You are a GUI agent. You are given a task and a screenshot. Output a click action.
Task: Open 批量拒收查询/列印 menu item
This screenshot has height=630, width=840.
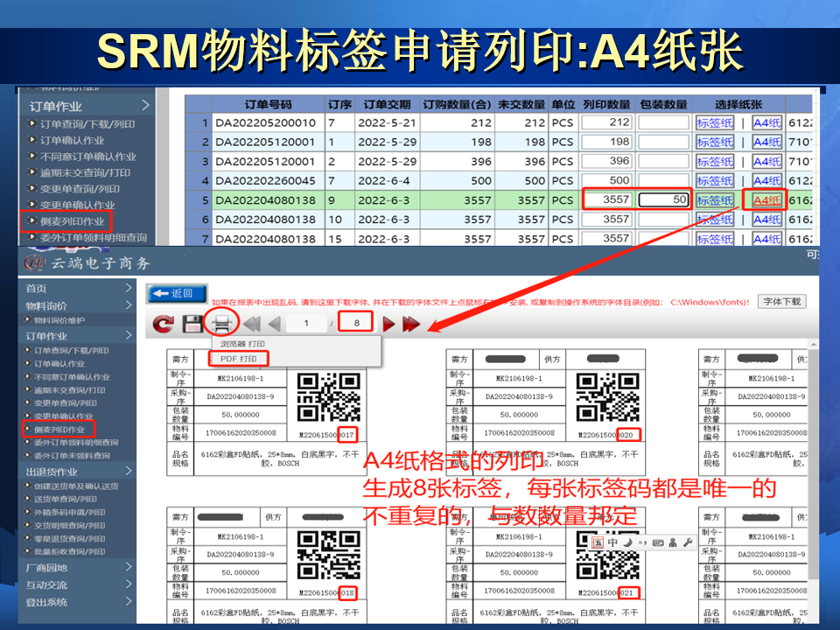click(70, 551)
